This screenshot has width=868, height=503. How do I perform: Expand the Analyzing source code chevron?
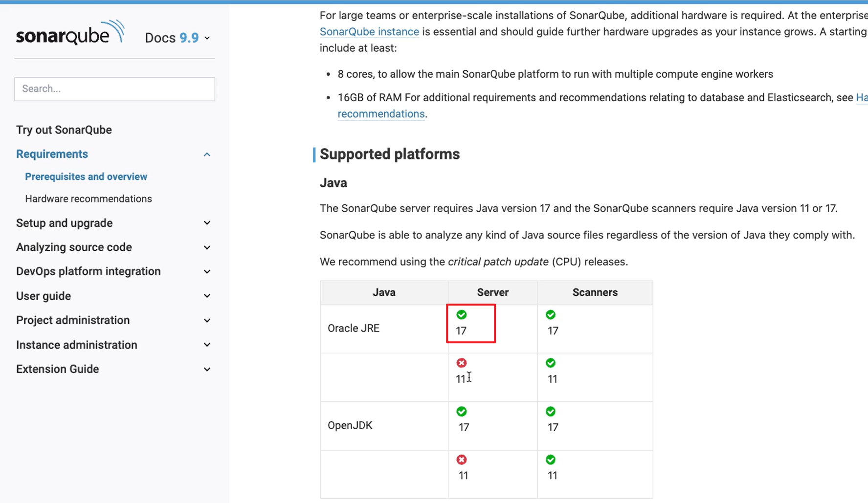(x=207, y=247)
